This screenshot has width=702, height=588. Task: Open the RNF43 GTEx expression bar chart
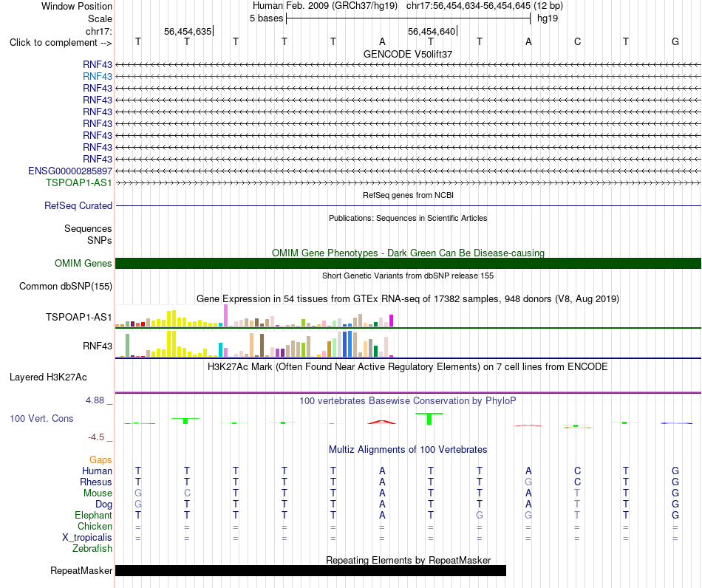click(254, 343)
